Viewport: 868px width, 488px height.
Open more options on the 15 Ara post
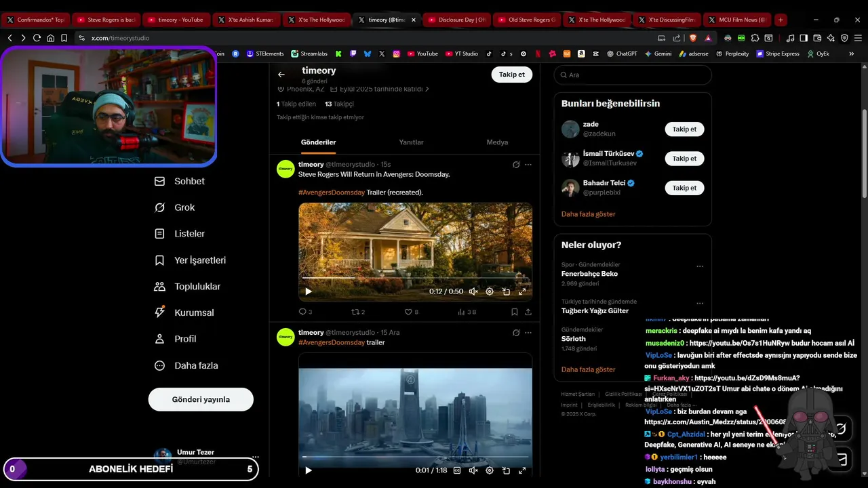528,333
